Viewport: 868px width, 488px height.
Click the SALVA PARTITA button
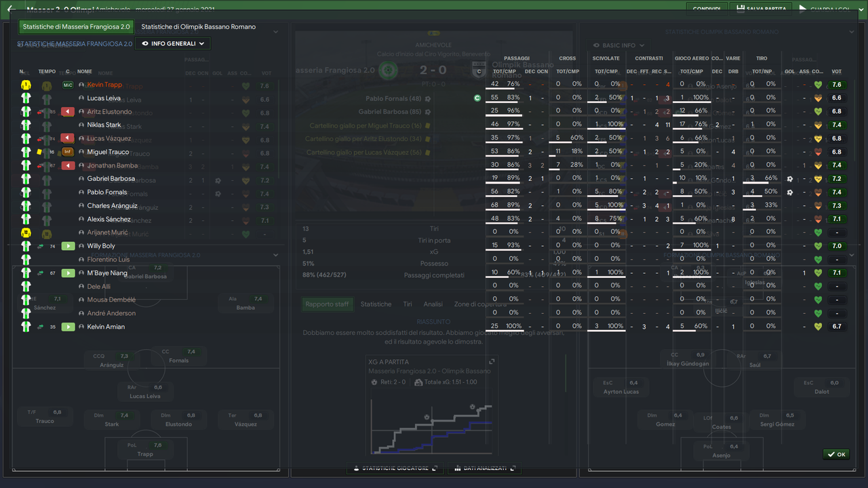[762, 8]
